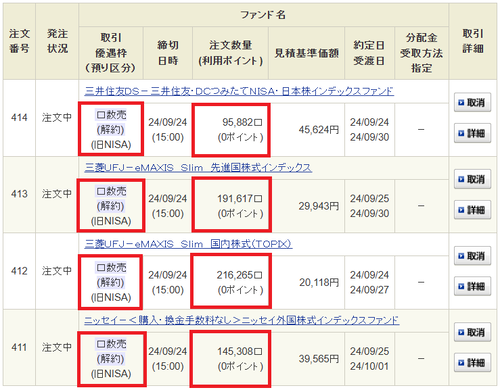Open eMAXIS Slim 国内株式(TOPIX) link
The width and height of the screenshot is (500, 390).
[188, 244]
